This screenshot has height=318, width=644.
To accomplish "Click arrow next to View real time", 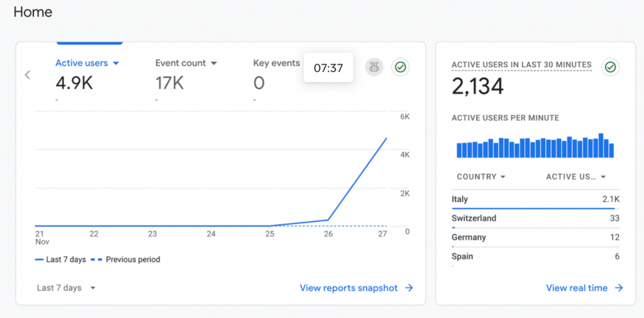I will (x=619, y=288).
